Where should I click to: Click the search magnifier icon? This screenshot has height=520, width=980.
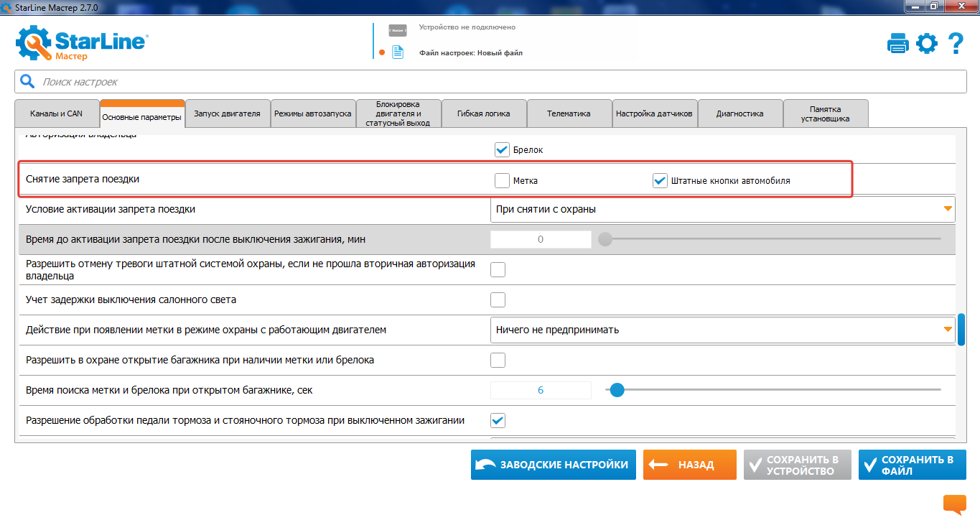point(27,81)
